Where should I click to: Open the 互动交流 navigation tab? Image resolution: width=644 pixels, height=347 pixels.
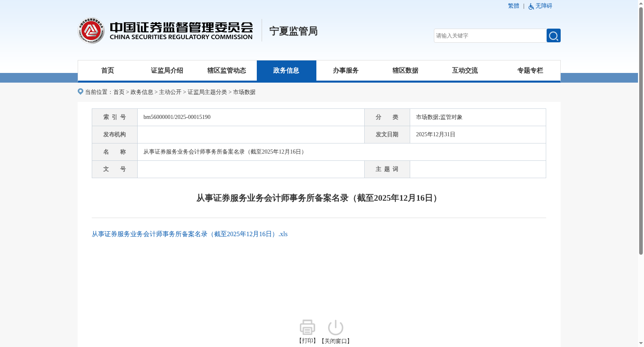point(465,71)
